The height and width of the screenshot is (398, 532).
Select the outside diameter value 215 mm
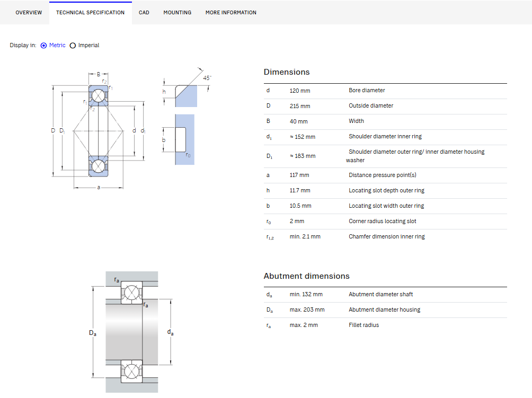[300, 106]
